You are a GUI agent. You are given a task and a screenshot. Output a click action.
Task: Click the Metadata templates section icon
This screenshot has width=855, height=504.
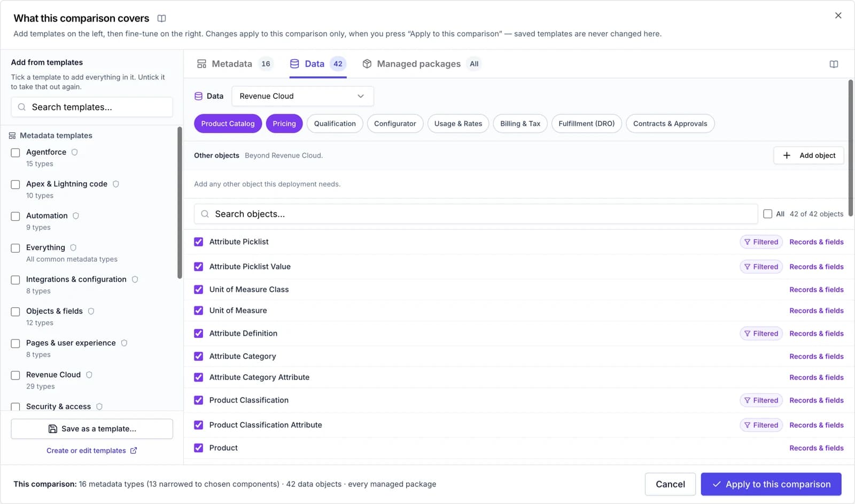pyautogui.click(x=12, y=136)
